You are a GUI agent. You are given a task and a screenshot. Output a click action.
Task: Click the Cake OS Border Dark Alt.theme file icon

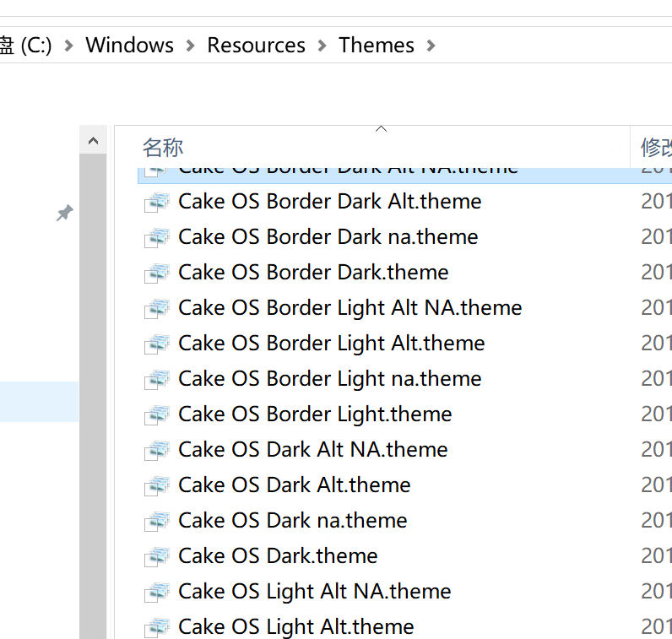tap(157, 202)
